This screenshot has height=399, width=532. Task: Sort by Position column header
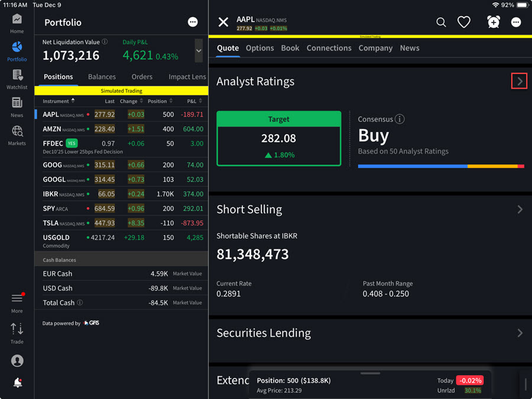[x=160, y=101]
